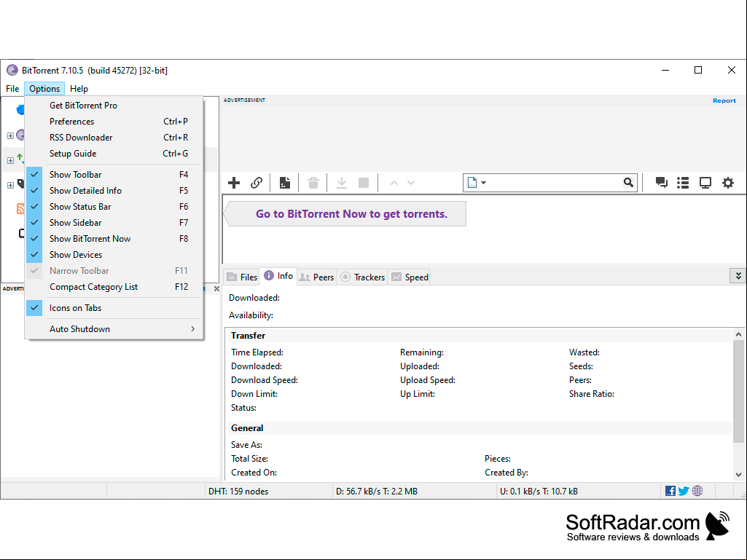
Task: Click the Move Down Queue arrow icon
Action: click(x=411, y=183)
